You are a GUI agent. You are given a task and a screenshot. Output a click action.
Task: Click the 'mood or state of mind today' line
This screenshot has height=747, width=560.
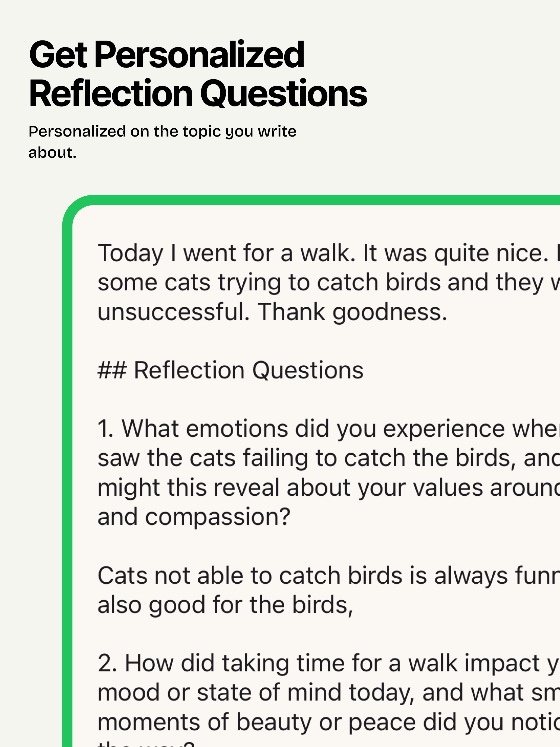pos(329,693)
